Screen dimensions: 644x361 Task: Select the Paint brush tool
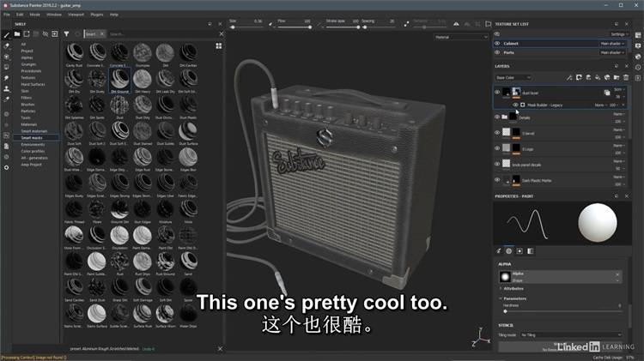(x=6, y=35)
